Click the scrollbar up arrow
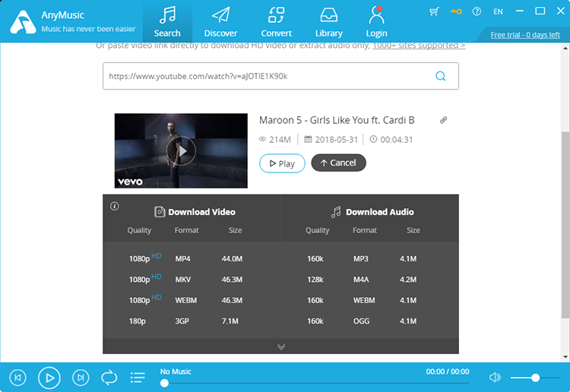570x392 pixels. [565, 48]
